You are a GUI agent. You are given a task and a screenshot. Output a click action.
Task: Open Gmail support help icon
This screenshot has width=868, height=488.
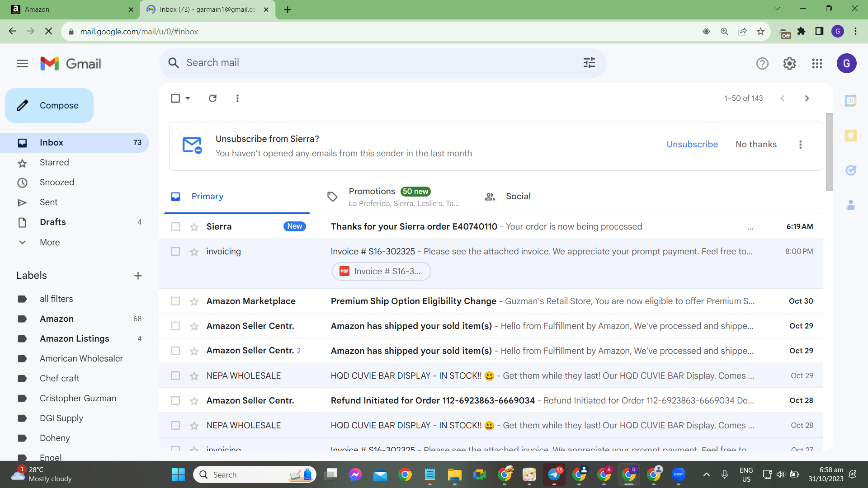pos(762,64)
